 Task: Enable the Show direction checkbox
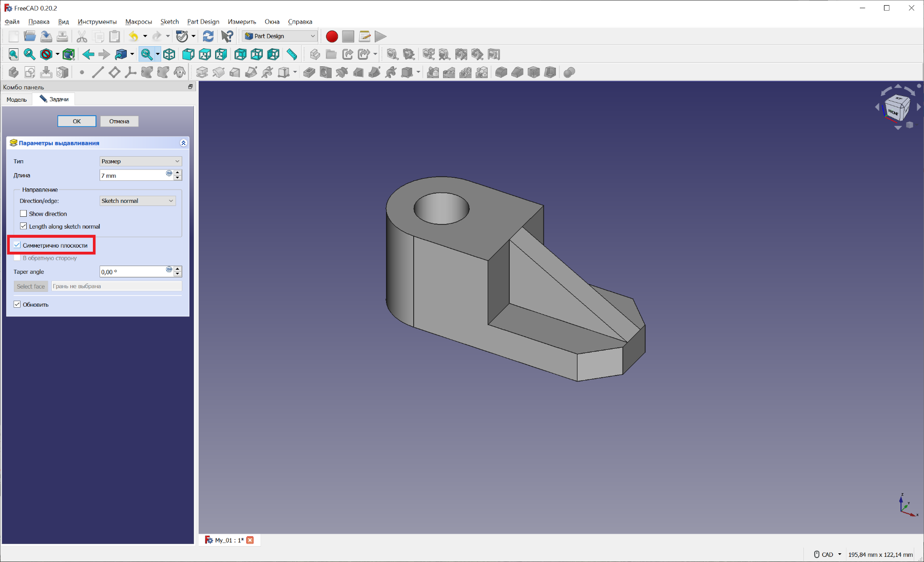[x=24, y=214]
